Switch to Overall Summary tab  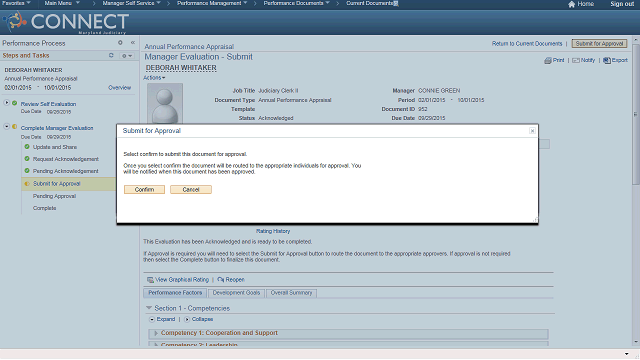[291, 293]
